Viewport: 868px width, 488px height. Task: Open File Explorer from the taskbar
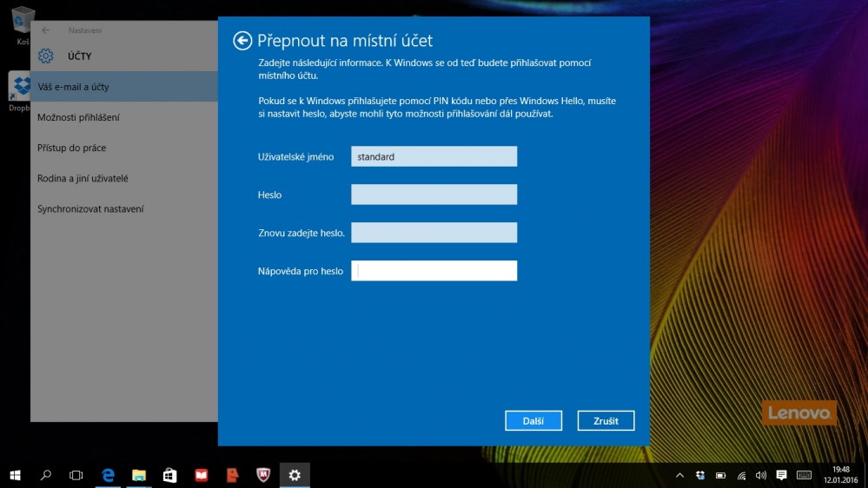click(139, 475)
